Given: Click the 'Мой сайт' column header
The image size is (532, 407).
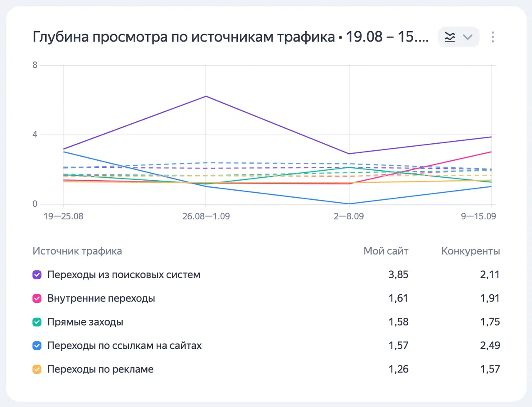Looking at the screenshot, I should pos(386,251).
